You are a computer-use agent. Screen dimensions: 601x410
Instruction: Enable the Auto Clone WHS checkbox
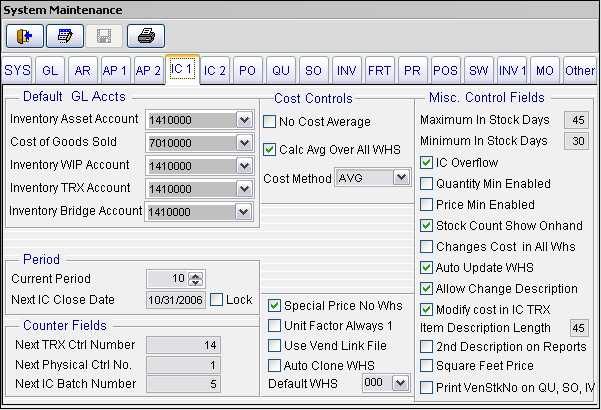[x=274, y=366]
